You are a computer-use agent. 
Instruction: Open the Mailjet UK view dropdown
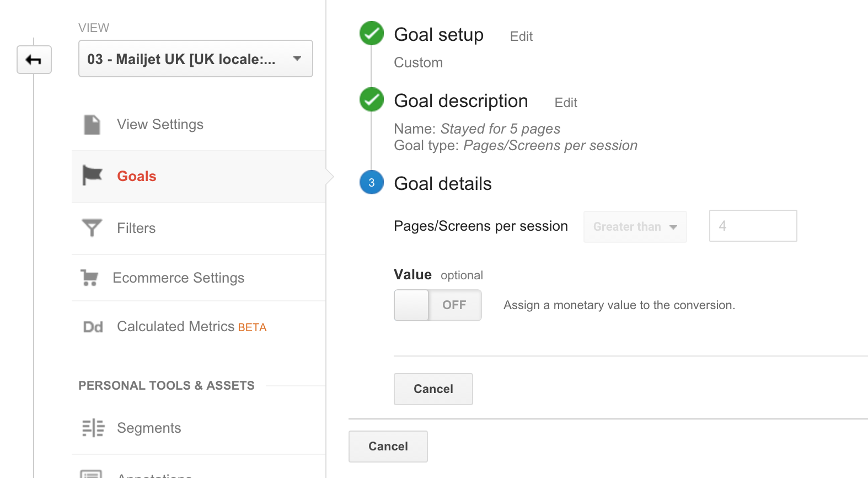coord(196,59)
